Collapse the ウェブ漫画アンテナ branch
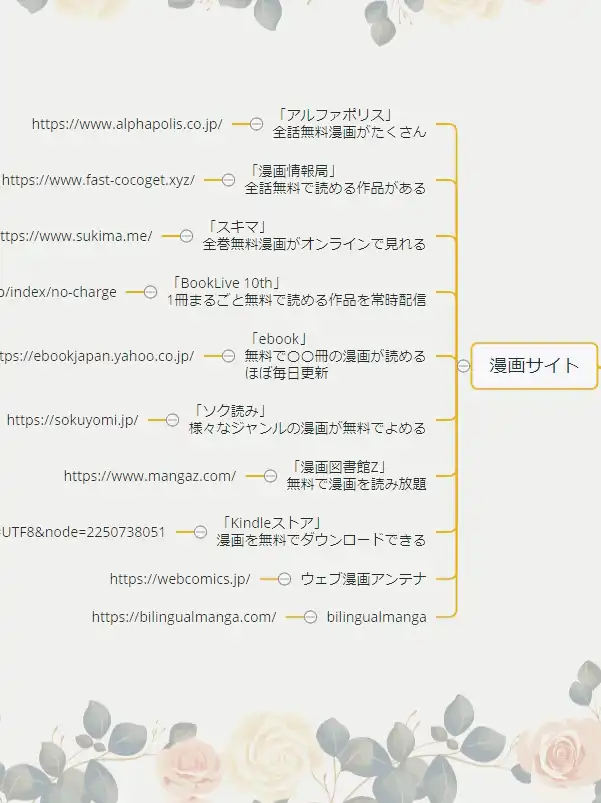The width and height of the screenshot is (601, 803). click(x=283, y=578)
